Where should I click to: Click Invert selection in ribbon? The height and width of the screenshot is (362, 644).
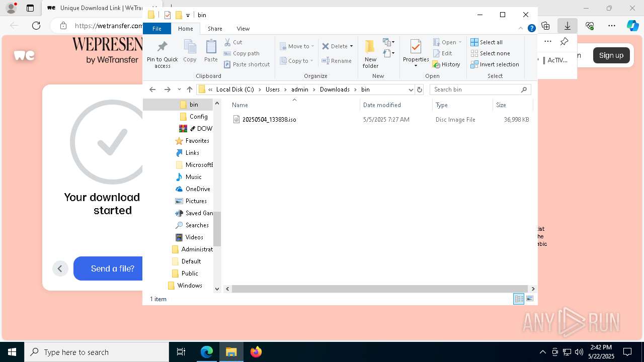[x=495, y=64]
